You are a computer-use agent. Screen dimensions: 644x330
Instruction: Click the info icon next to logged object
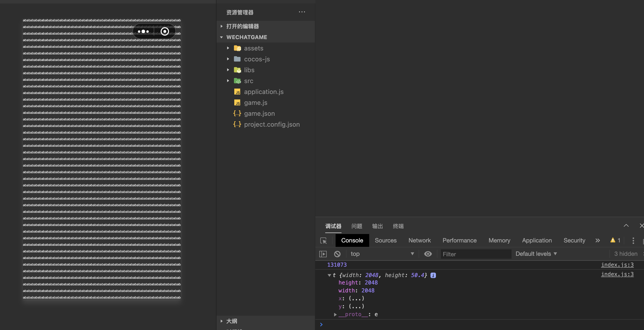pos(433,275)
